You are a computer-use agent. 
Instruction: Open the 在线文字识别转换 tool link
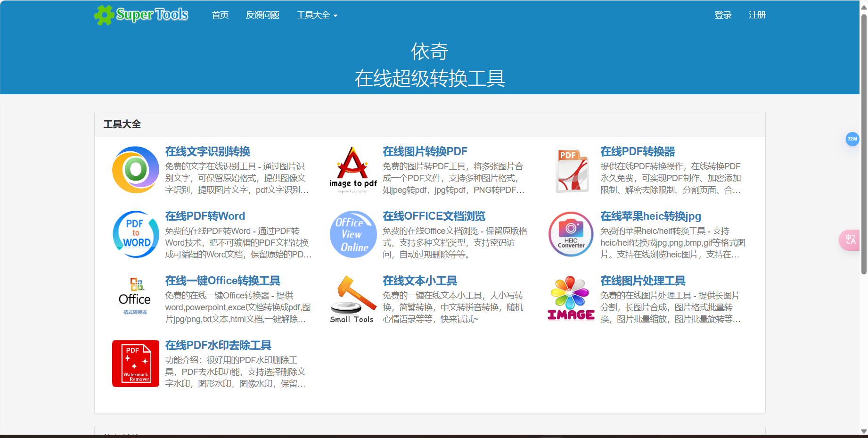coord(207,151)
